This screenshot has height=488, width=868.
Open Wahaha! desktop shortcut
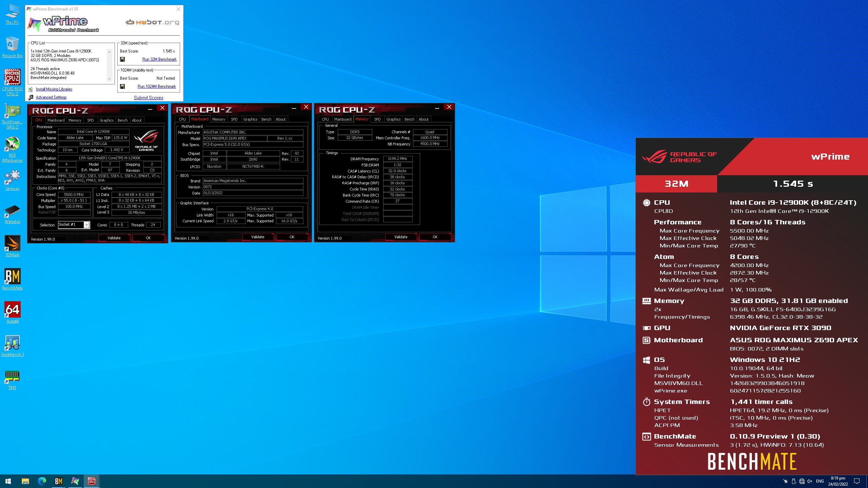(12, 213)
